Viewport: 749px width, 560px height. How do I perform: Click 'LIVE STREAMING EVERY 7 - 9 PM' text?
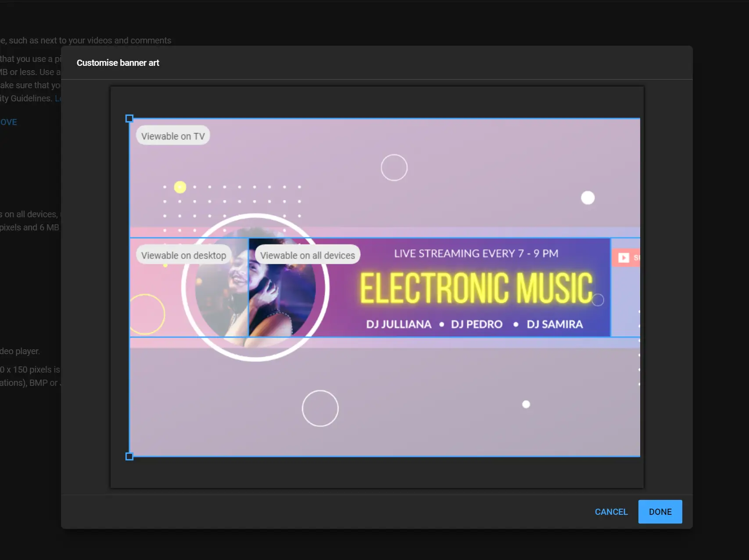point(476,254)
